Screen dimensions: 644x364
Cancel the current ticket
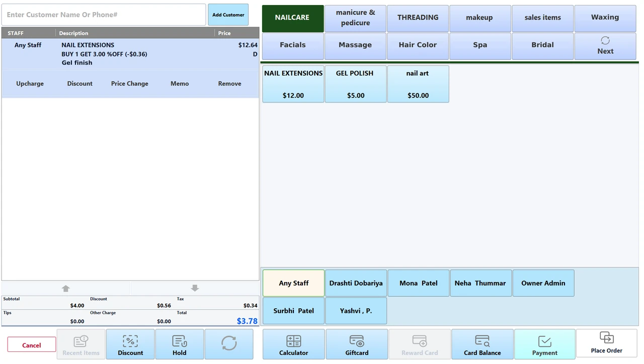tap(32, 345)
